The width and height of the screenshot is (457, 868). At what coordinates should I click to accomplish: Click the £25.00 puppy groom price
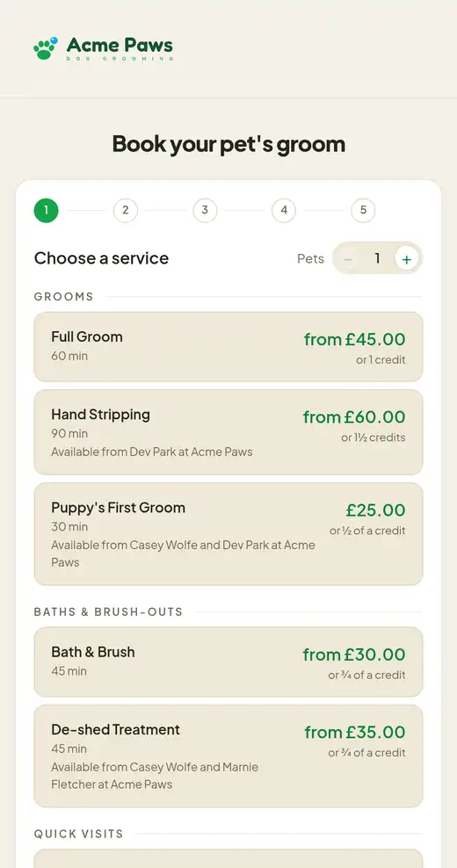coord(375,510)
